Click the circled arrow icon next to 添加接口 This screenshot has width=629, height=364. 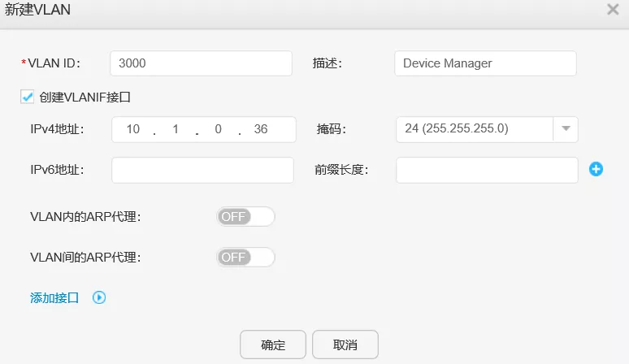[x=99, y=298]
